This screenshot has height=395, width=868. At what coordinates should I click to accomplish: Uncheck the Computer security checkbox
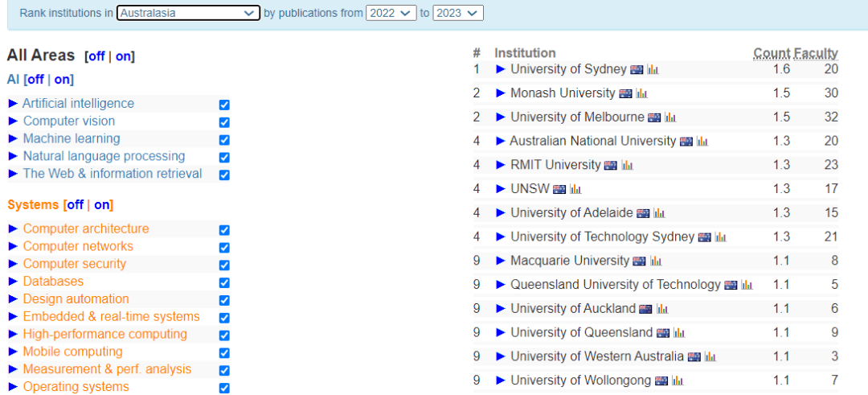(x=224, y=265)
